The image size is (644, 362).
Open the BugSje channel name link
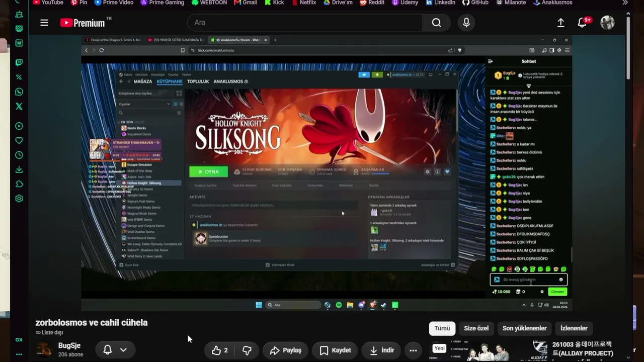click(x=69, y=346)
